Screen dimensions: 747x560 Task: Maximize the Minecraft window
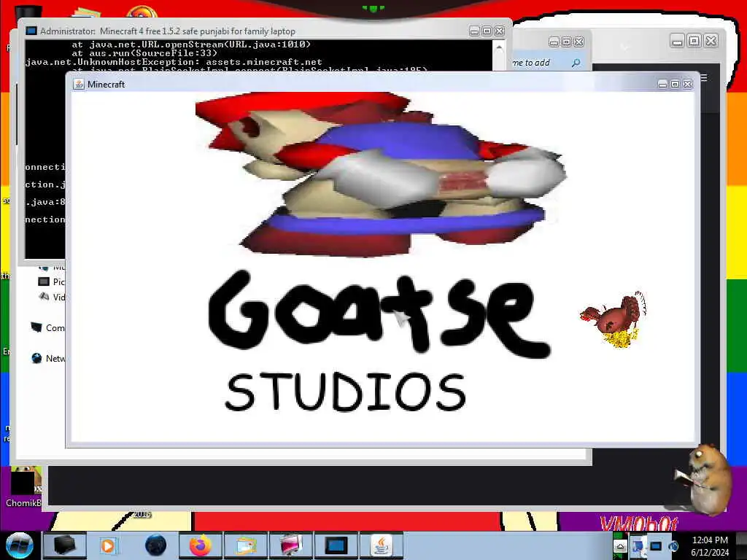tap(675, 84)
